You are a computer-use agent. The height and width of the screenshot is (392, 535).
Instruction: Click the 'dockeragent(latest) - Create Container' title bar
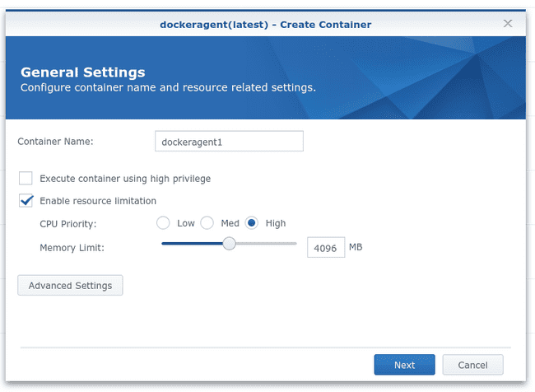click(x=266, y=25)
